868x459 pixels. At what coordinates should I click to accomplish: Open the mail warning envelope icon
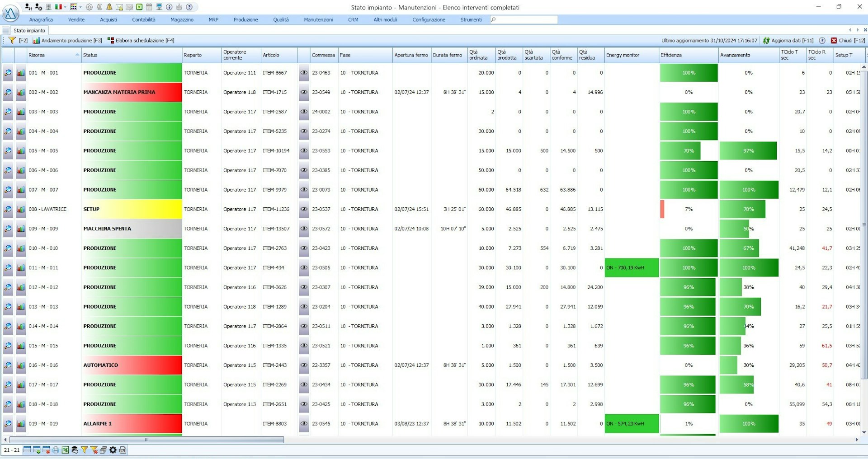[119, 7]
